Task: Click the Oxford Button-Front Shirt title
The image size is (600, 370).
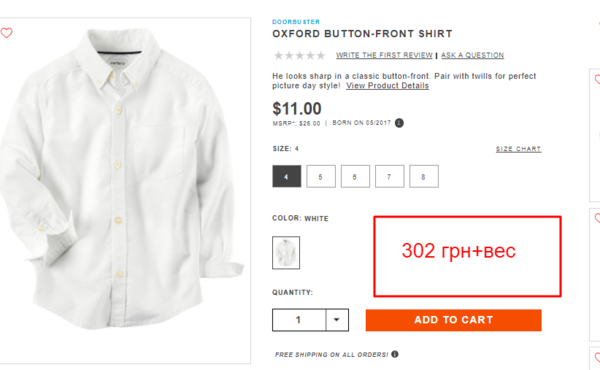Action: (x=362, y=34)
